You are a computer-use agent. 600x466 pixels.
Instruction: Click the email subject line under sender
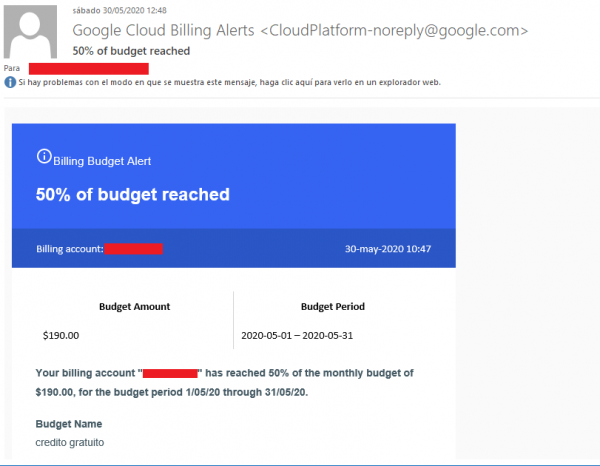[x=131, y=51]
